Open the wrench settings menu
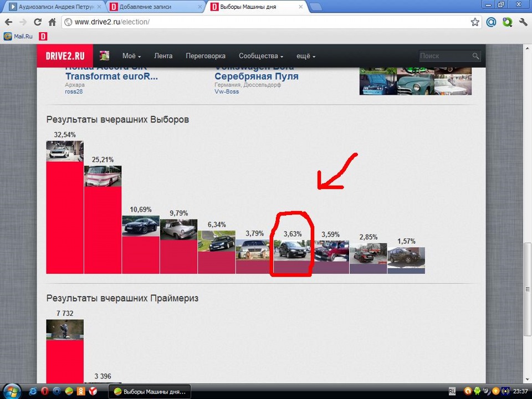The image size is (532, 399). click(523, 22)
